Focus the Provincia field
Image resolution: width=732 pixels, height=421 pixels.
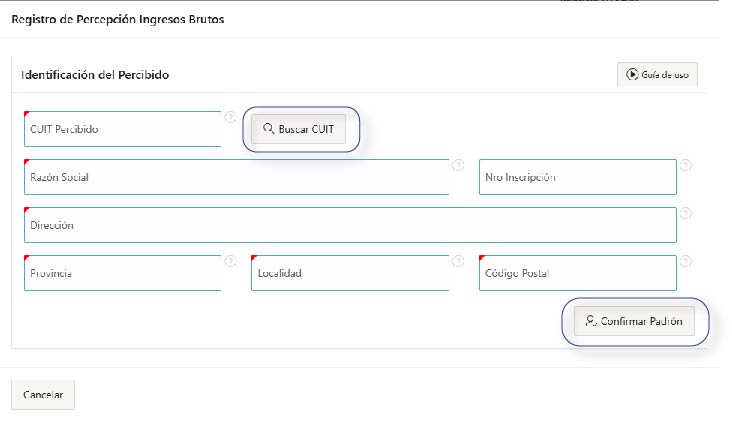[x=122, y=273]
